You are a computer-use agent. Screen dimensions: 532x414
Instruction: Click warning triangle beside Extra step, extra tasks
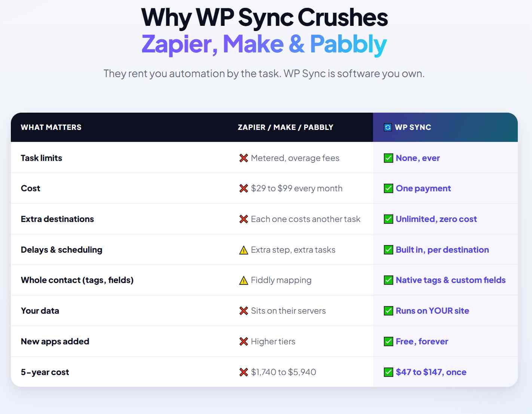coord(244,250)
